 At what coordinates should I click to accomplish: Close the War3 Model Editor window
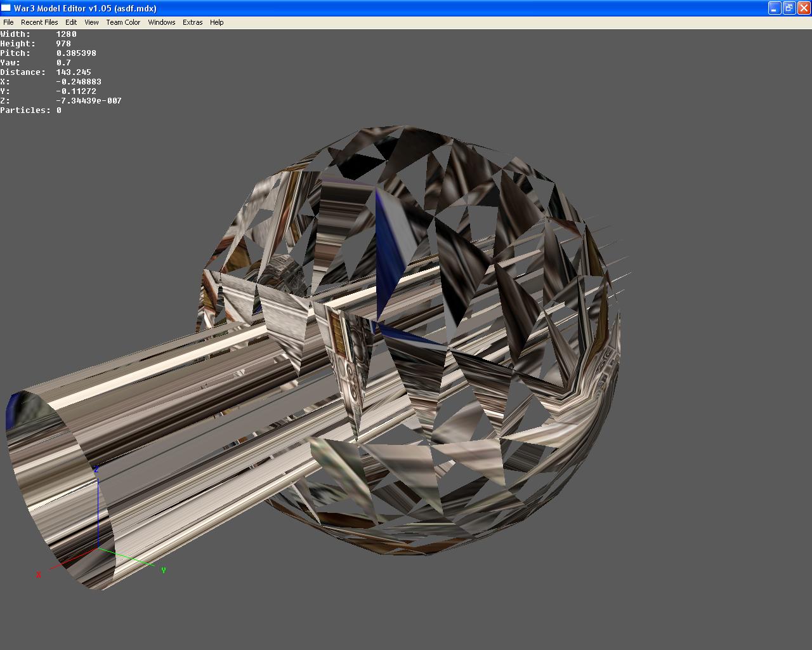pos(804,8)
